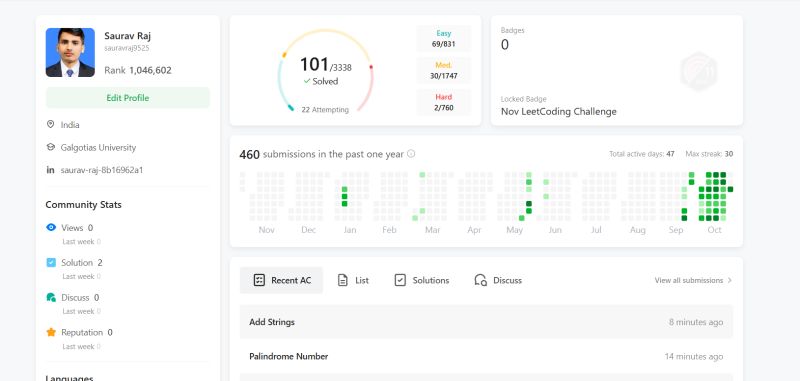Viewport: 800px width, 381px height.
Task: Click the locked Nov LeetCoding badge icon
Action: (699, 72)
